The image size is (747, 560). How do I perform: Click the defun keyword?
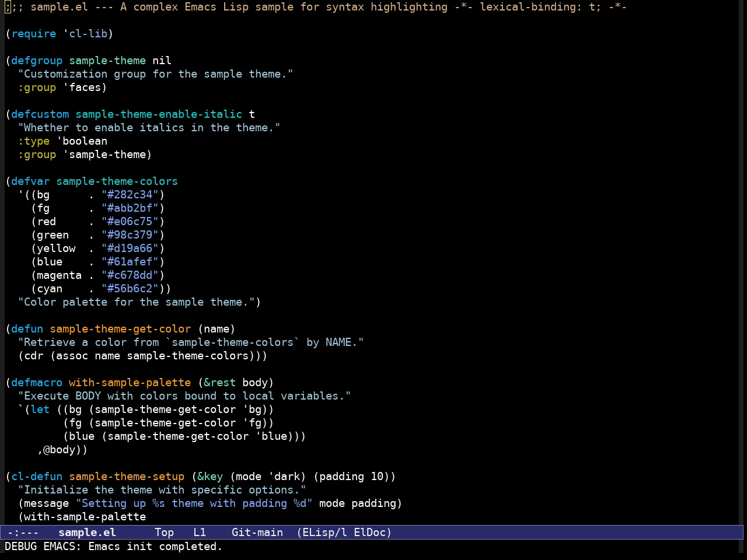[27, 329]
